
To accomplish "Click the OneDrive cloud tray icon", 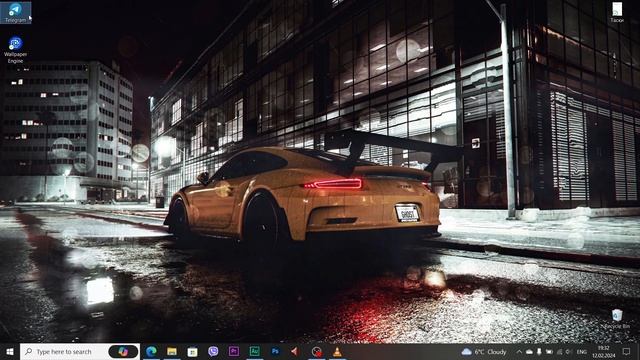I will 529,351.
